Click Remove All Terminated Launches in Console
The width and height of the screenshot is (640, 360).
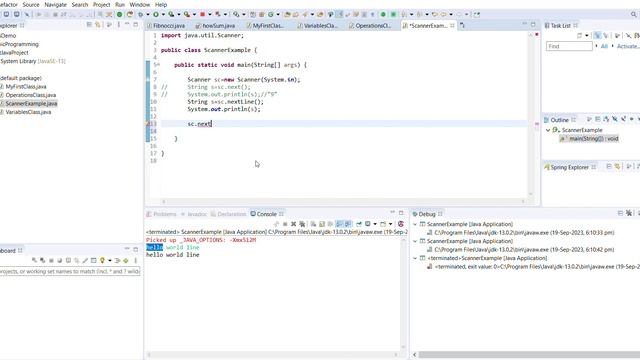click(302, 224)
